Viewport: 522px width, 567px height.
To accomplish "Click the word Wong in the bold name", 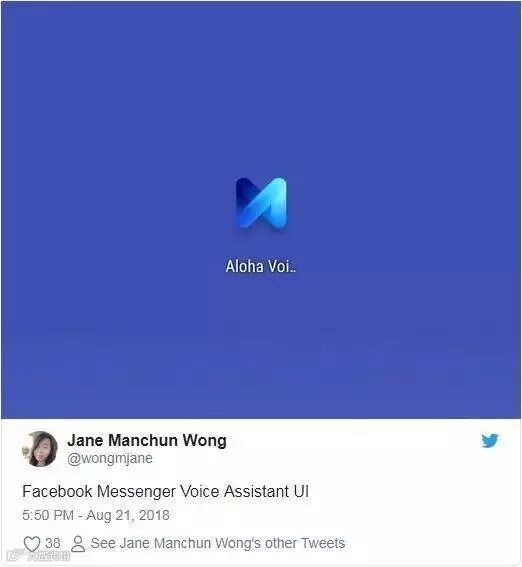I will 204,440.
